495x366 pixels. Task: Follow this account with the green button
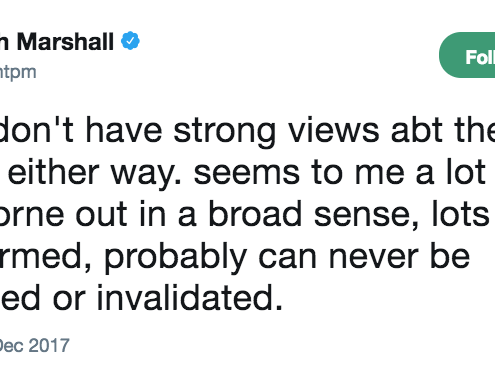(467, 55)
